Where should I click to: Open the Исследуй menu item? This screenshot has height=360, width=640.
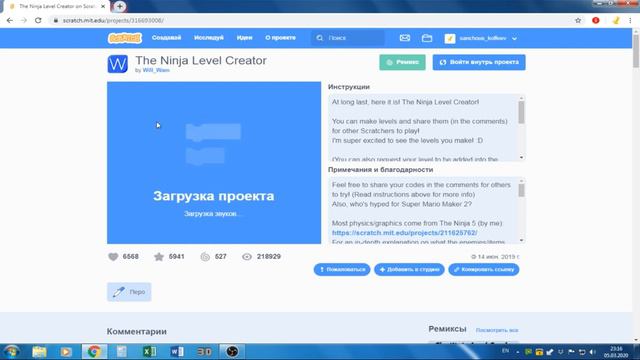209,38
